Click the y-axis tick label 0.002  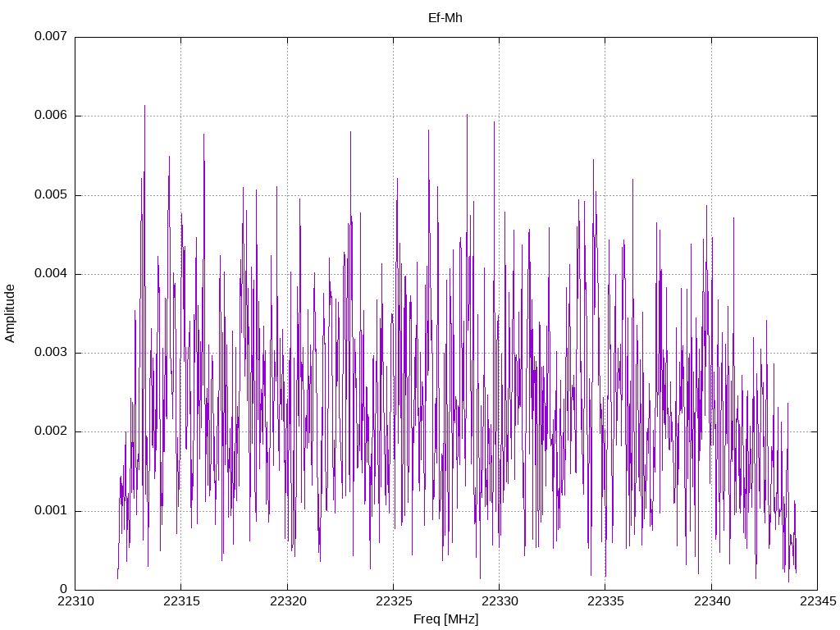coord(51,431)
